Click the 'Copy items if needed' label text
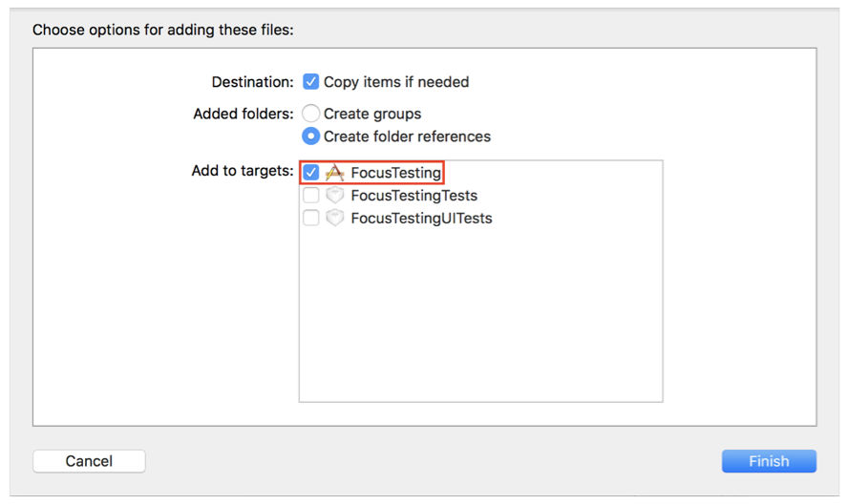The width and height of the screenshot is (848, 504). pos(396,82)
